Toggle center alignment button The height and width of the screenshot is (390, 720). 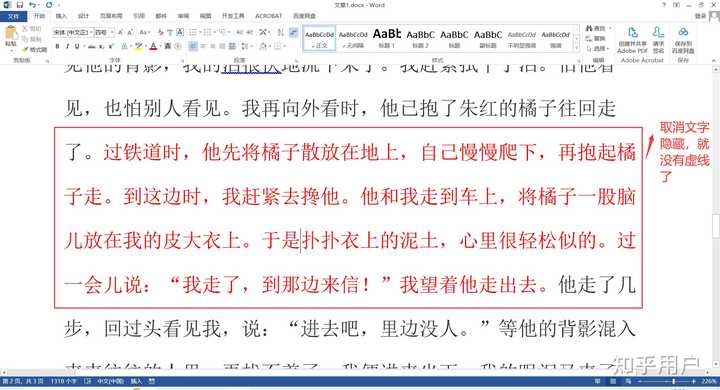click(202, 46)
